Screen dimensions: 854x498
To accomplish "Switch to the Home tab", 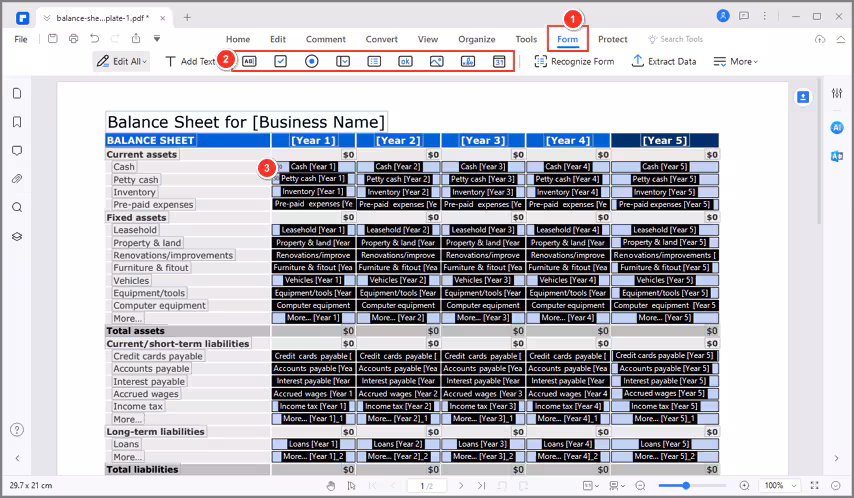I will point(238,39).
